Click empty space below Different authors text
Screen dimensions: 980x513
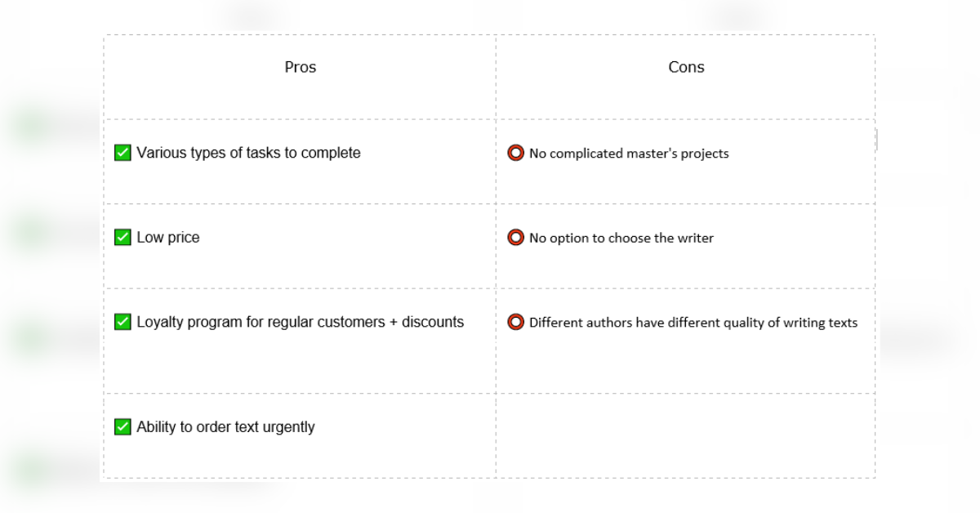pyautogui.click(x=685, y=364)
